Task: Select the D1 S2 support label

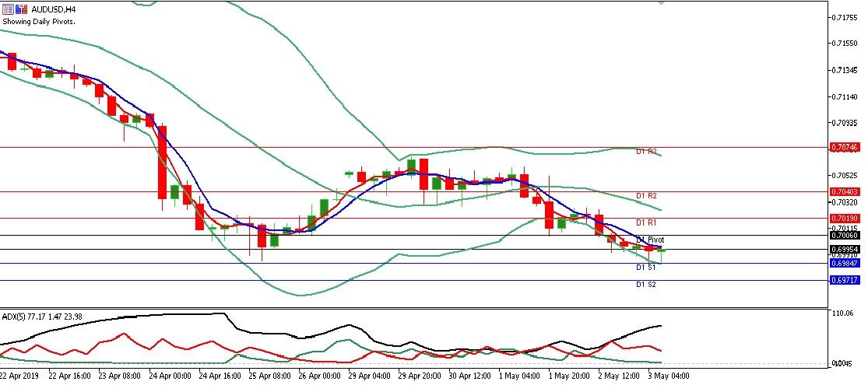Action: (x=645, y=285)
